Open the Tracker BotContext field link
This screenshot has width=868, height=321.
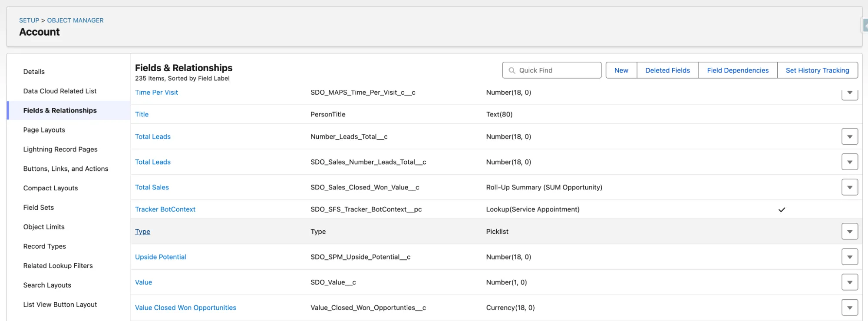click(165, 209)
